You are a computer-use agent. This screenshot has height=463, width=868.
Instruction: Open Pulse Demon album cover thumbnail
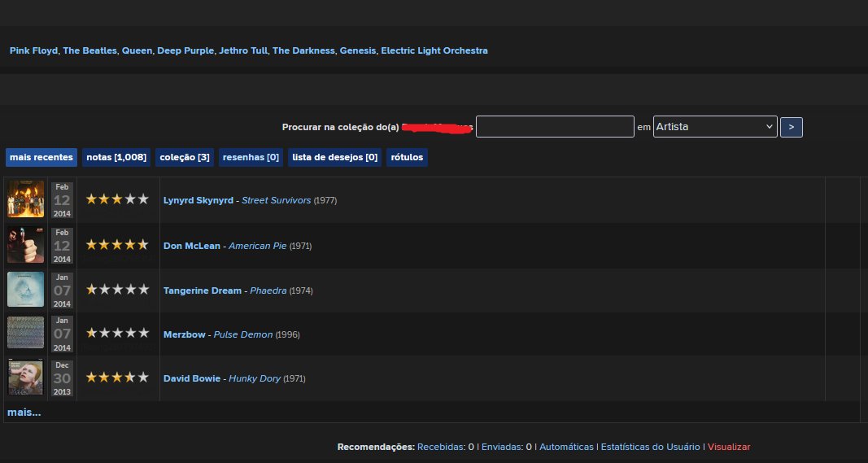point(25,334)
